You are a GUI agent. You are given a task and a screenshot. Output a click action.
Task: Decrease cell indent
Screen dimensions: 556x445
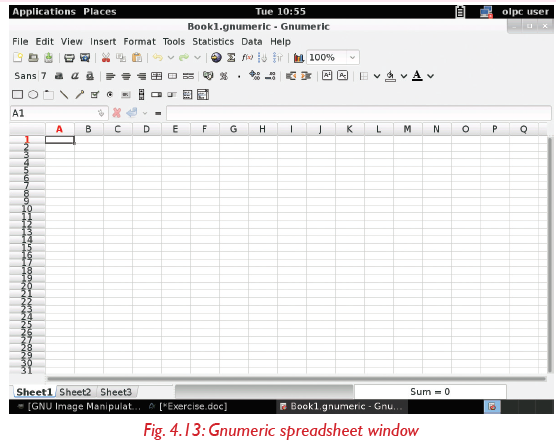coord(291,76)
